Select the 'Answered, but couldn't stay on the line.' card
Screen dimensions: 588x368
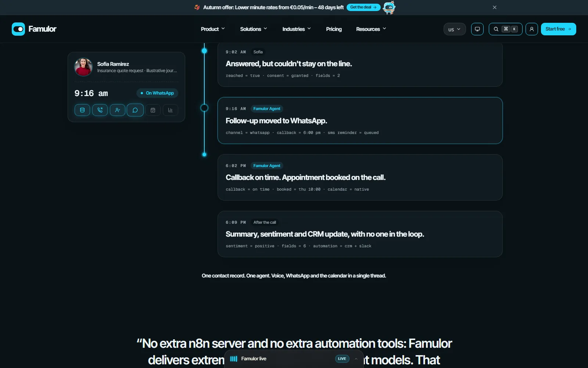tap(360, 64)
